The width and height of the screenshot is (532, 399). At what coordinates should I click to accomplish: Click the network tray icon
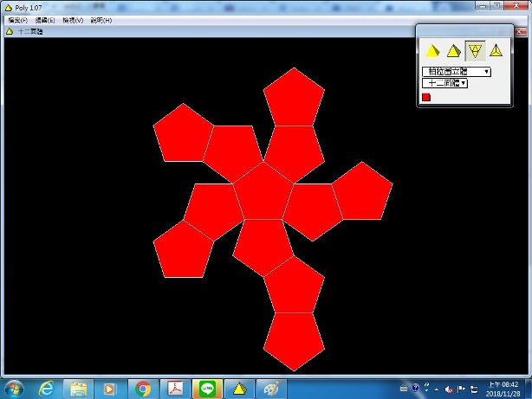pos(474,389)
